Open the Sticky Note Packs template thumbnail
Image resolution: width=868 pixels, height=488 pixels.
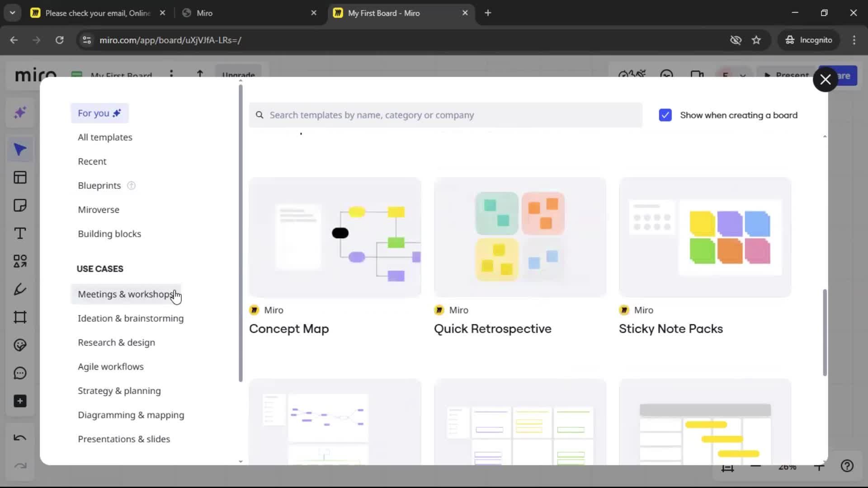point(705,237)
